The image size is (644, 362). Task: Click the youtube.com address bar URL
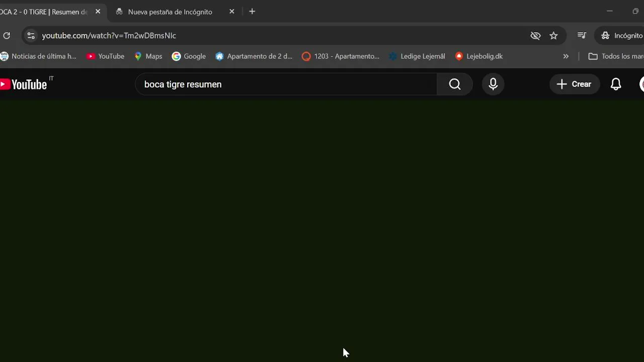(109, 36)
